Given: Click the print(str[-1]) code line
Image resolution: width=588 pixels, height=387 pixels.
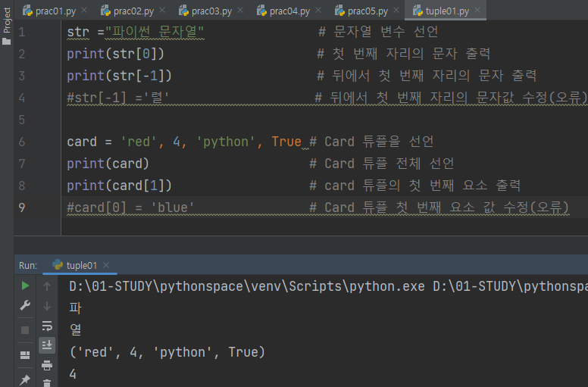Looking at the screenshot, I should point(119,76).
